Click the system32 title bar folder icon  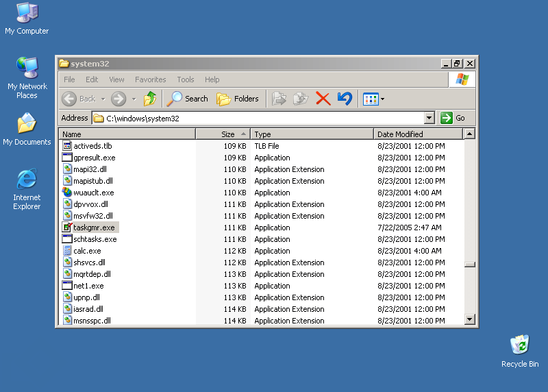(x=64, y=63)
